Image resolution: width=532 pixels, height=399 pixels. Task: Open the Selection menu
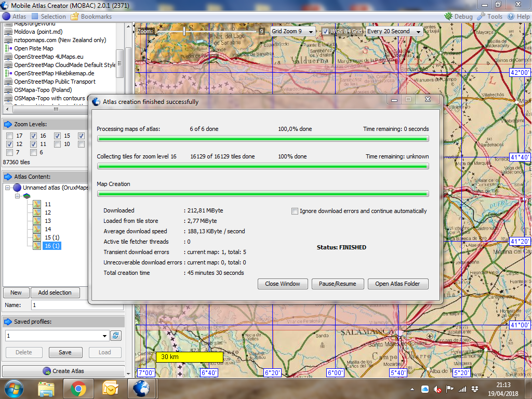tap(49, 16)
